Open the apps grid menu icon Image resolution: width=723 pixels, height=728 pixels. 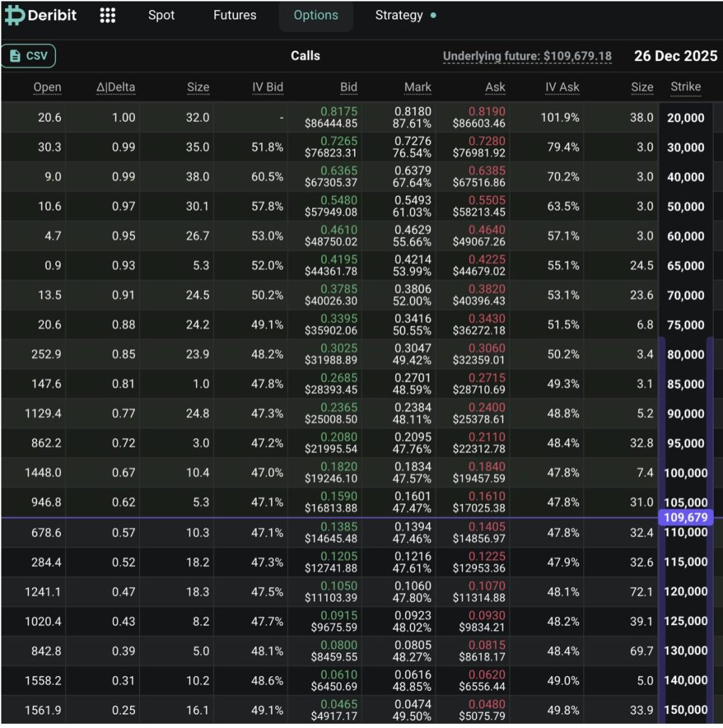click(x=107, y=16)
